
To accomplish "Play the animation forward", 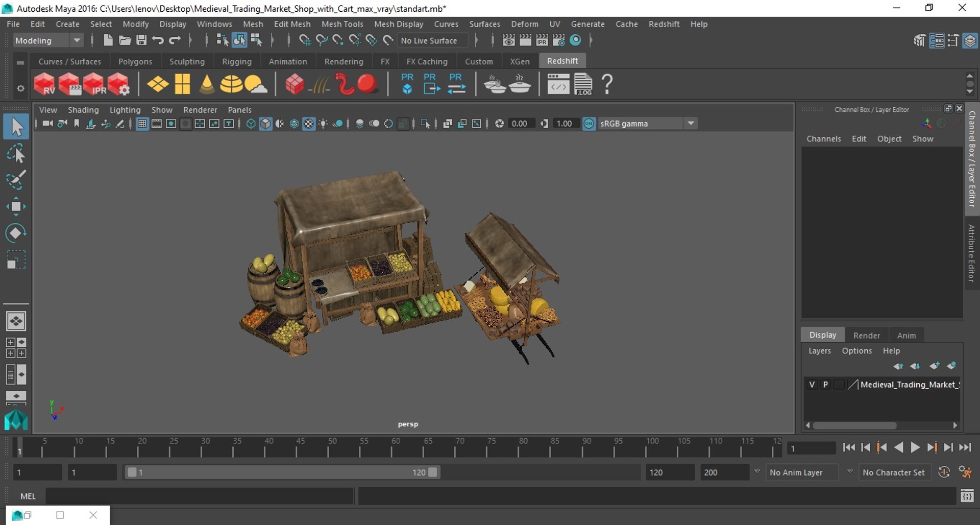I will click(915, 448).
